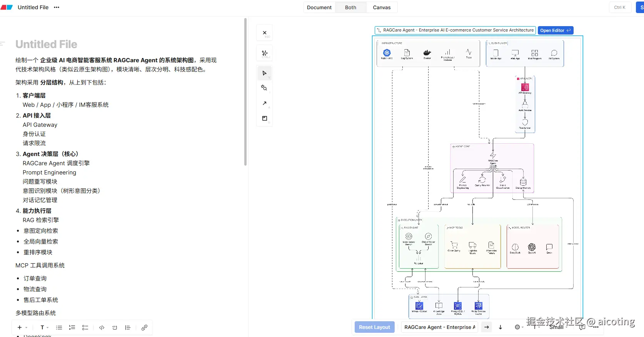Activate the AI sparkle tool on canvas
644x337 pixels.
[x=265, y=53]
